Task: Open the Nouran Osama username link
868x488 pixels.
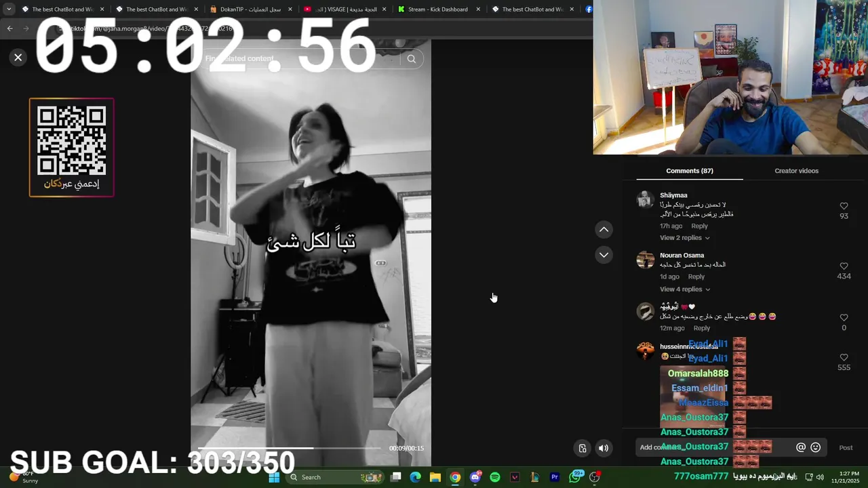Action: point(682,256)
